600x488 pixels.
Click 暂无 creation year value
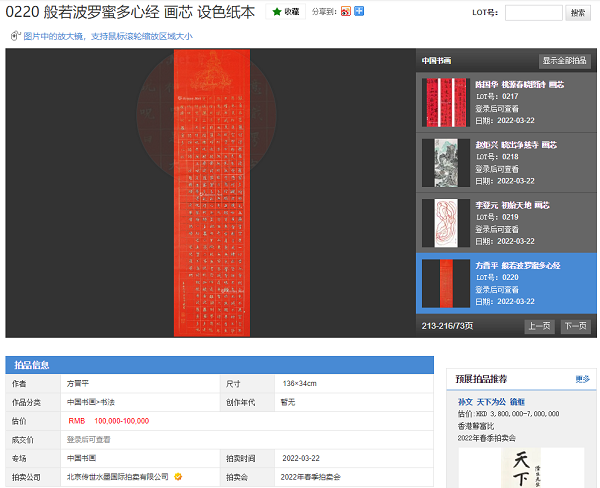point(288,402)
